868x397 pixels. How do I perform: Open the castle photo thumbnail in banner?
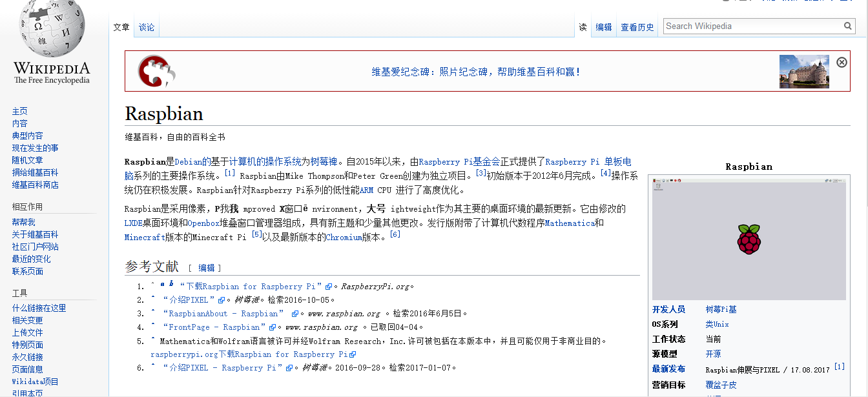tap(804, 71)
